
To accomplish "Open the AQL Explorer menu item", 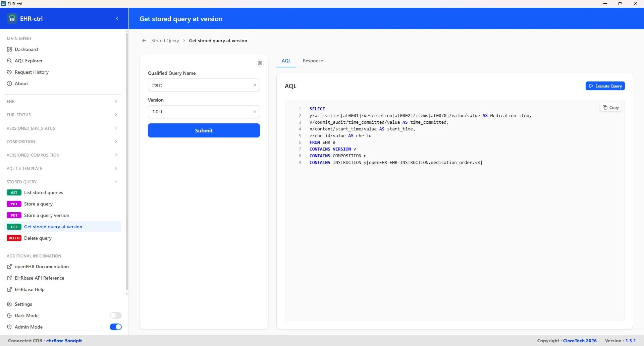I will 62,61.
